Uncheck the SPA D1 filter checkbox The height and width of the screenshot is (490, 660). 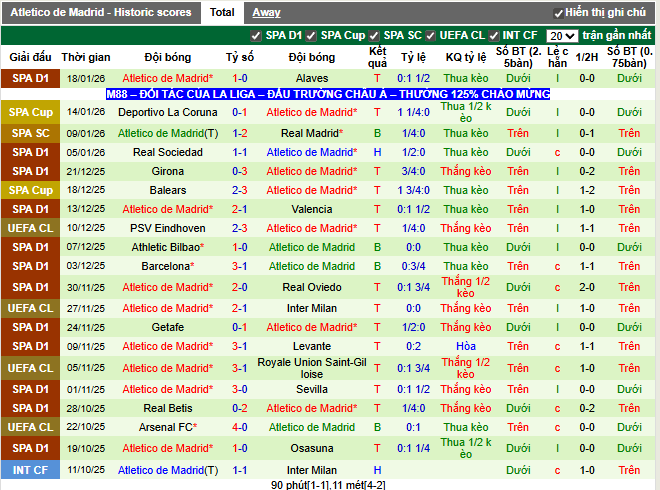[255, 36]
